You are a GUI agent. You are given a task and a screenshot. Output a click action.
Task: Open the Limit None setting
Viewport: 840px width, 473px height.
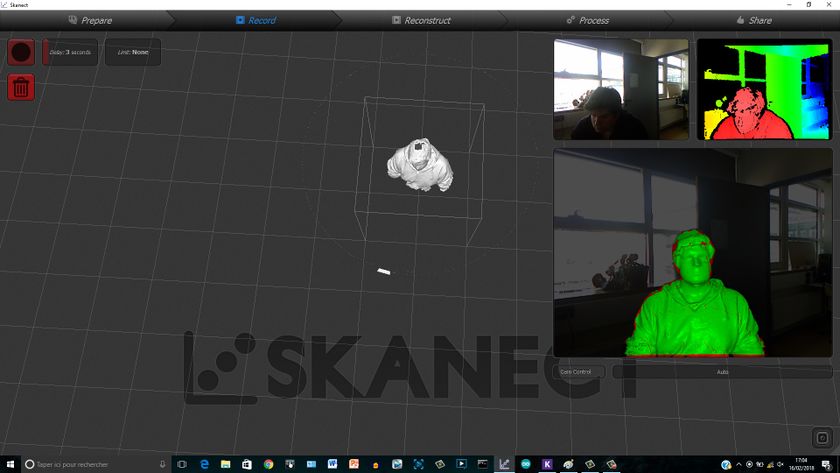132,52
